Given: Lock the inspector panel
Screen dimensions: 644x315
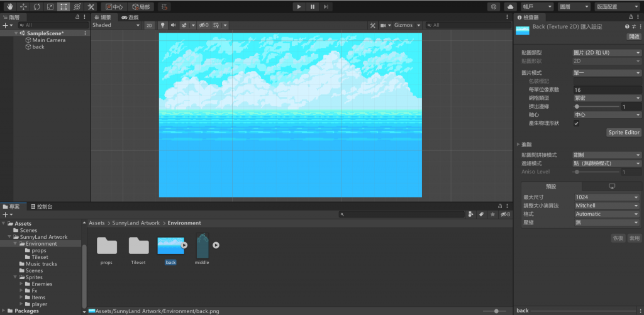Looking at the screenshot, I should point(631,17).
